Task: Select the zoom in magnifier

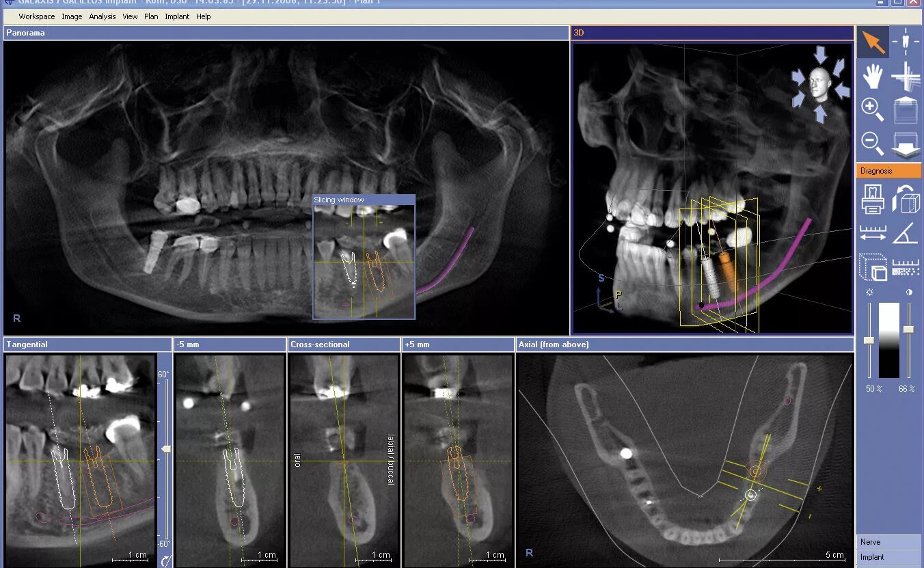Action: pyautogui.click(x=873, y=109)
